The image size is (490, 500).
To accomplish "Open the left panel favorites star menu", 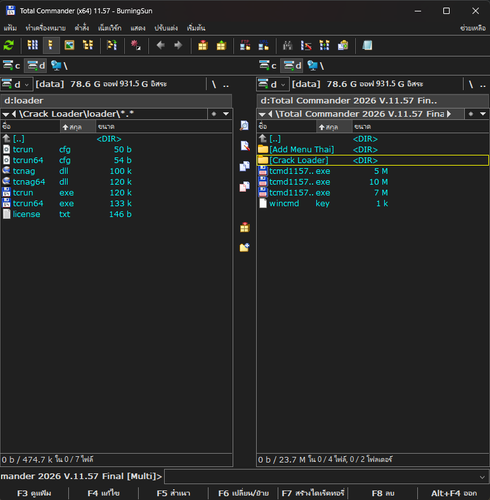I will tap(214, 114).
